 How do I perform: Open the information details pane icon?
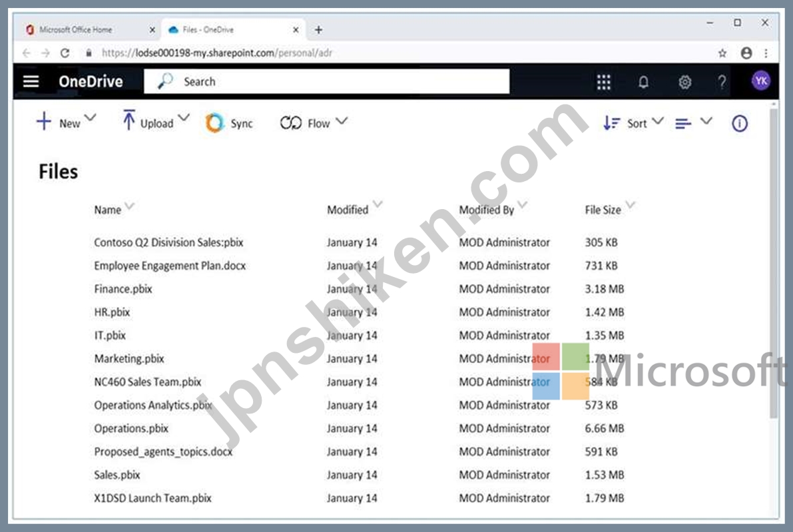click(739, 123)
